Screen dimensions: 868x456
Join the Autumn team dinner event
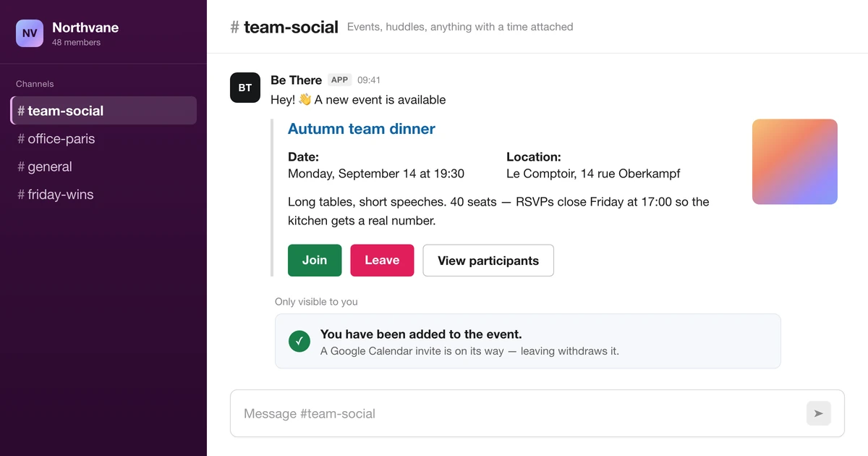[x=315, y=261]
